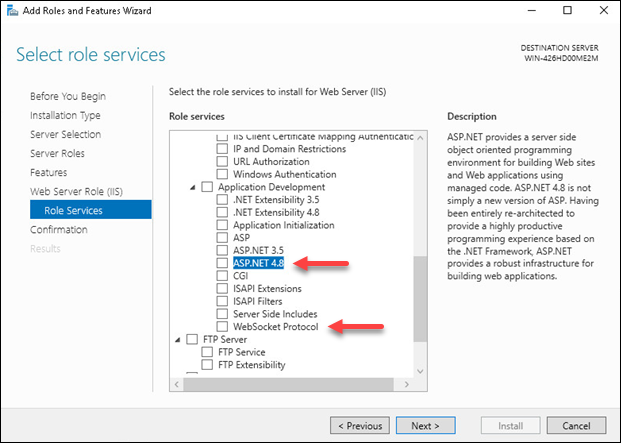
Task: Enable the WebSocket Protocol checkbox
Action: coord(223,326)
